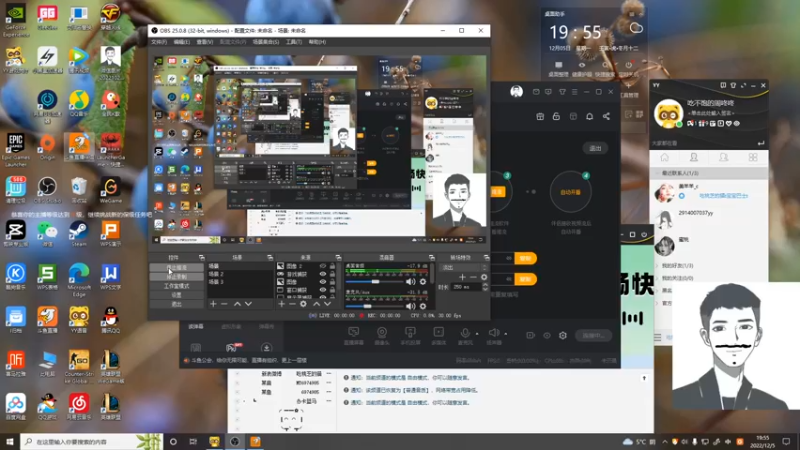Screen dimensions: 800x450
Task: Open the File (F) menu in OBS
Action: coord(159,42)
